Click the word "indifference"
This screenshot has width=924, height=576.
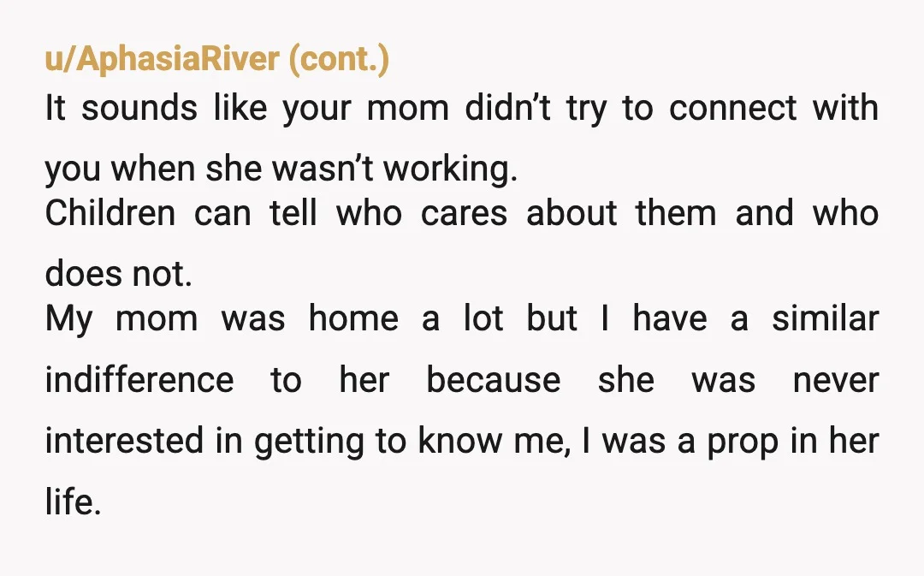[139, 379]
